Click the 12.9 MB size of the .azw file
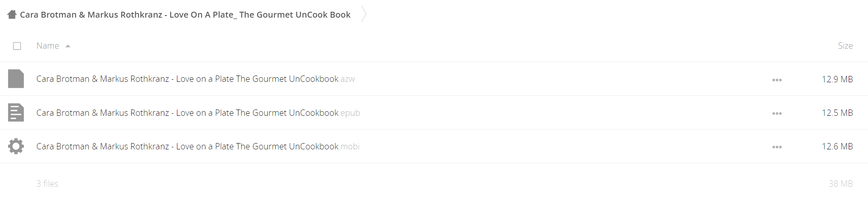 [x=837, y=79]
